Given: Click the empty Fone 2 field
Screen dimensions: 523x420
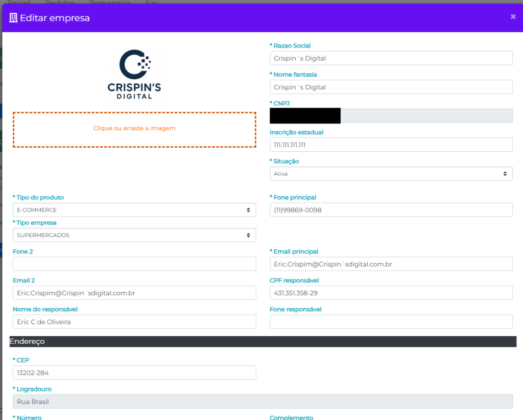Looking at the screenshot, I should click(134, 264).
